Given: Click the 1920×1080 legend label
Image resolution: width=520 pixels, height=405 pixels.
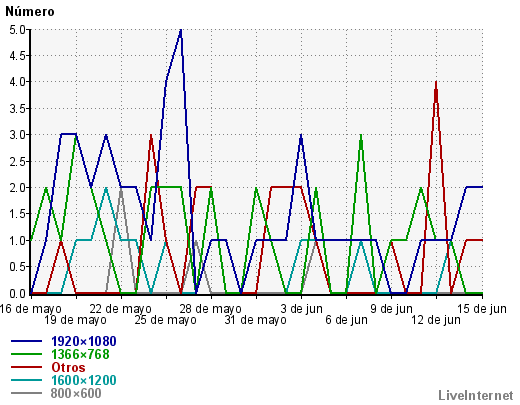Looking at the screenshot, I should point(84,341).
